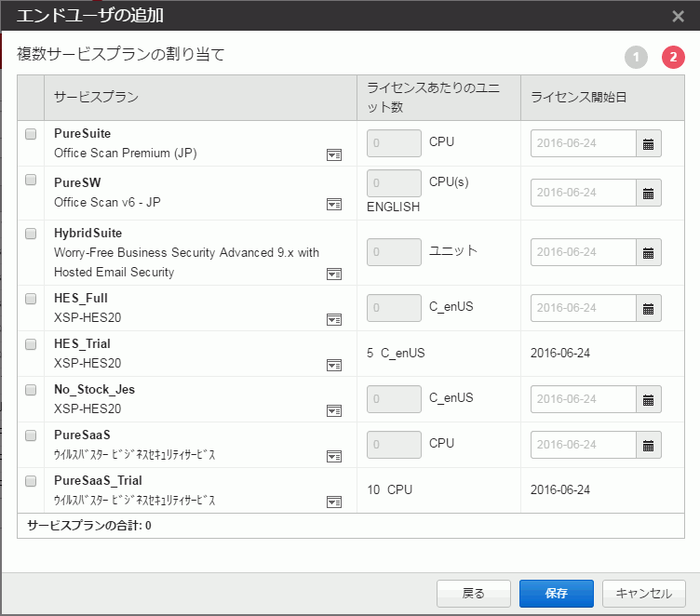Screen dimensions: 700x616
Task: Click calendar icon for No_Stock_Jes row
Action: click(x=649, y=399)
